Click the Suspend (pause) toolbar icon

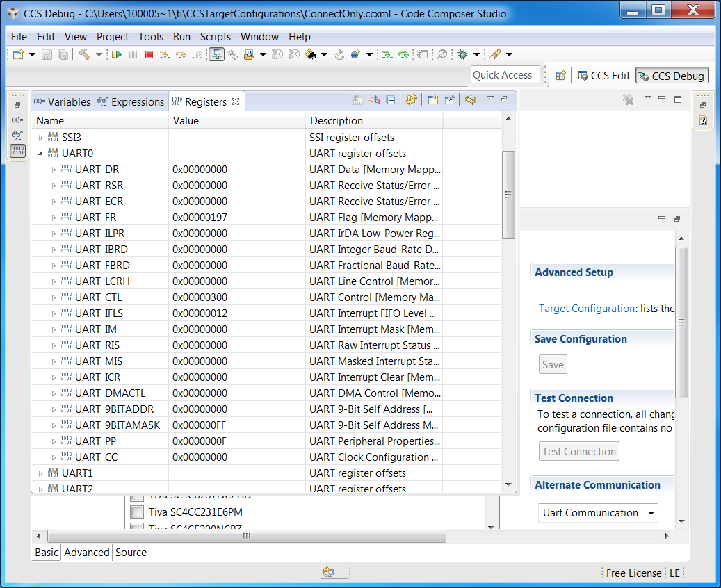pos(133,54)
